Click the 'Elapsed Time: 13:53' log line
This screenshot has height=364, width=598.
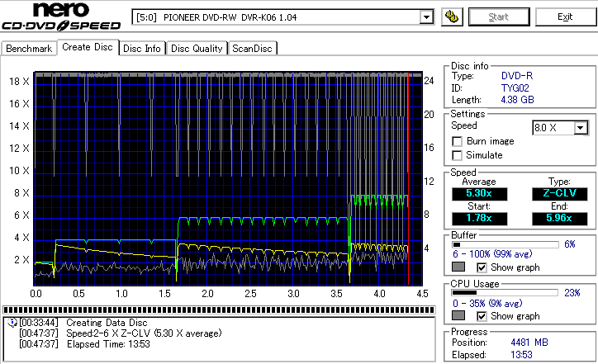point(108,344)
